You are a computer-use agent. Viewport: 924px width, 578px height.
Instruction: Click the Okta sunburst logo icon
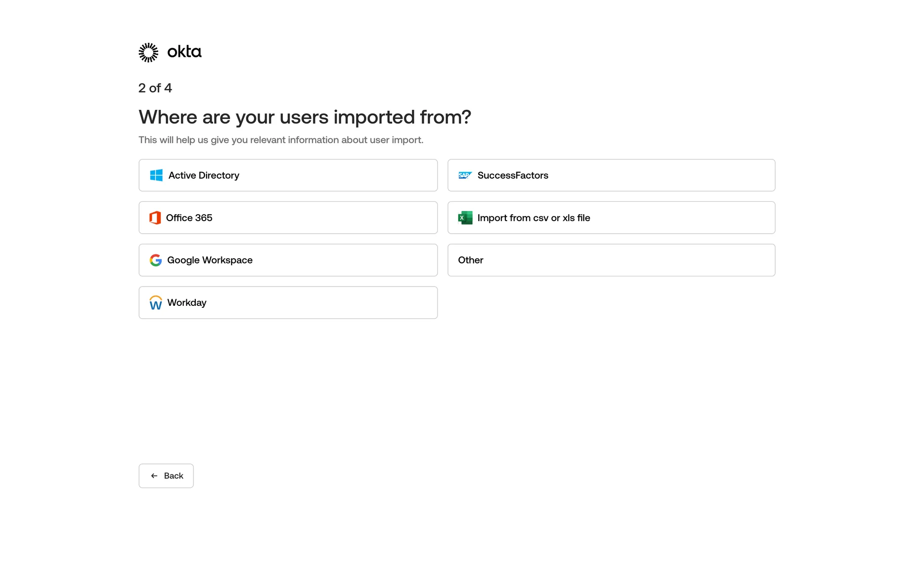(148, 52)
